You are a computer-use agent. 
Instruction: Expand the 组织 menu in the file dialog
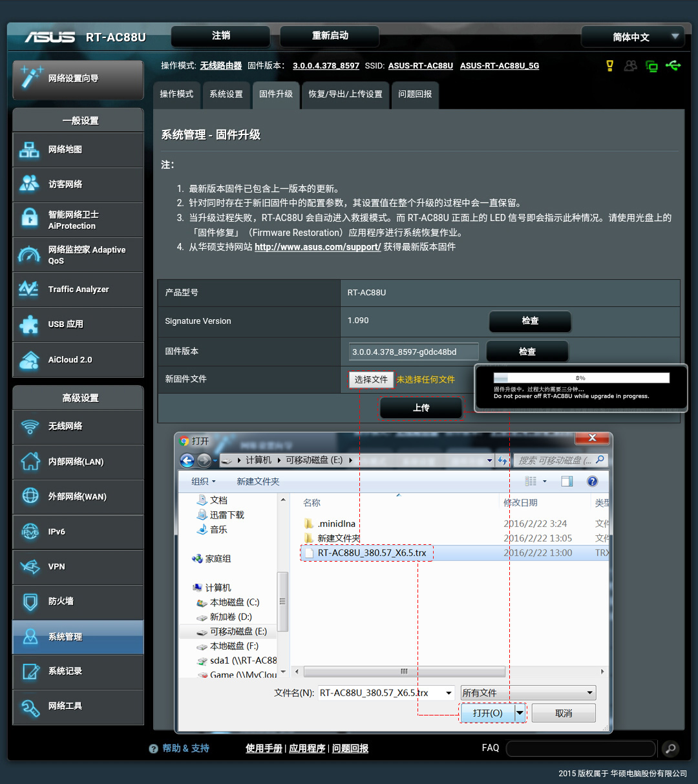203,482
